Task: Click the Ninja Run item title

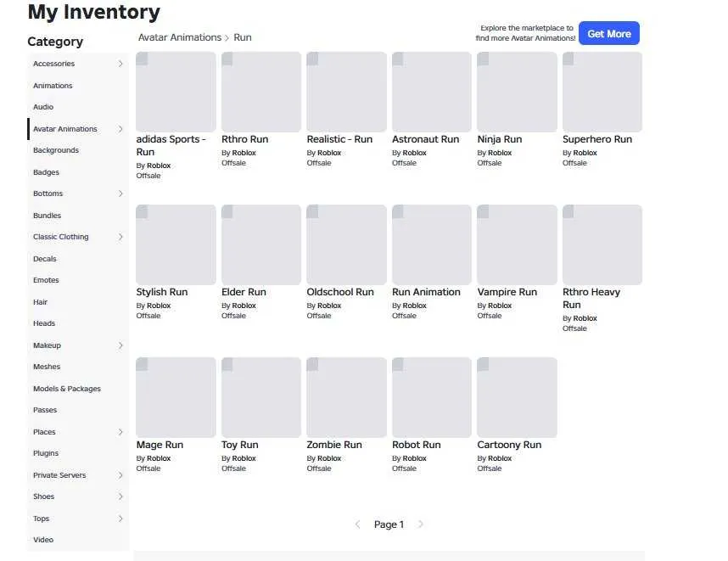Action: click(x=500, y=139)
